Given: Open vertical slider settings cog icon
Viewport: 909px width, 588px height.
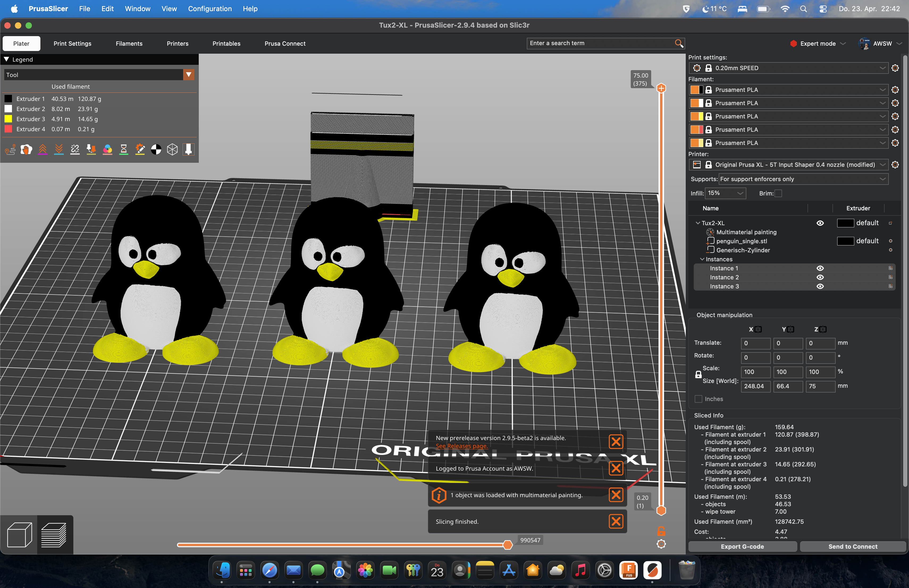Looking at the screenshot, I should pyautogui.click(x=661, y=544).
